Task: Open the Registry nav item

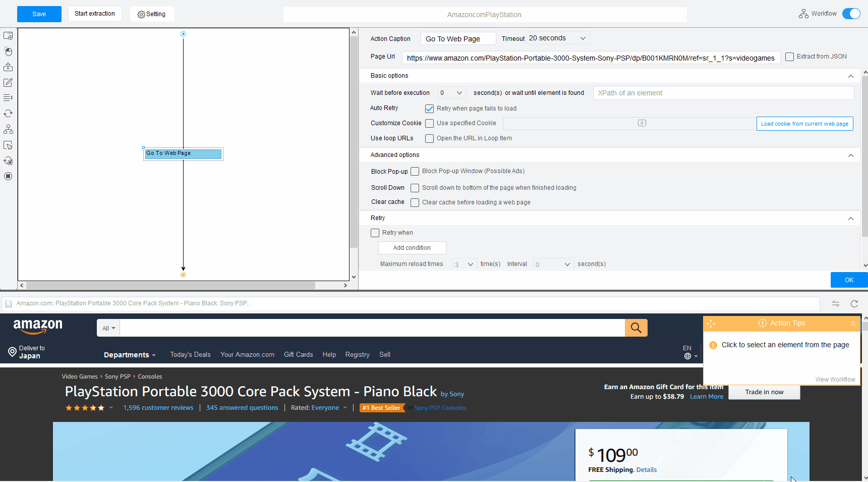Action: 358,355
